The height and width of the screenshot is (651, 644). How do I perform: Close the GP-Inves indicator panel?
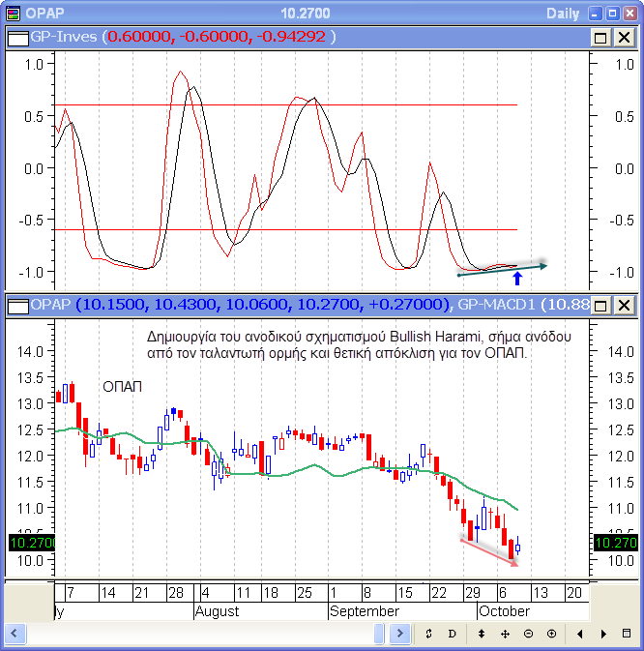624,36
